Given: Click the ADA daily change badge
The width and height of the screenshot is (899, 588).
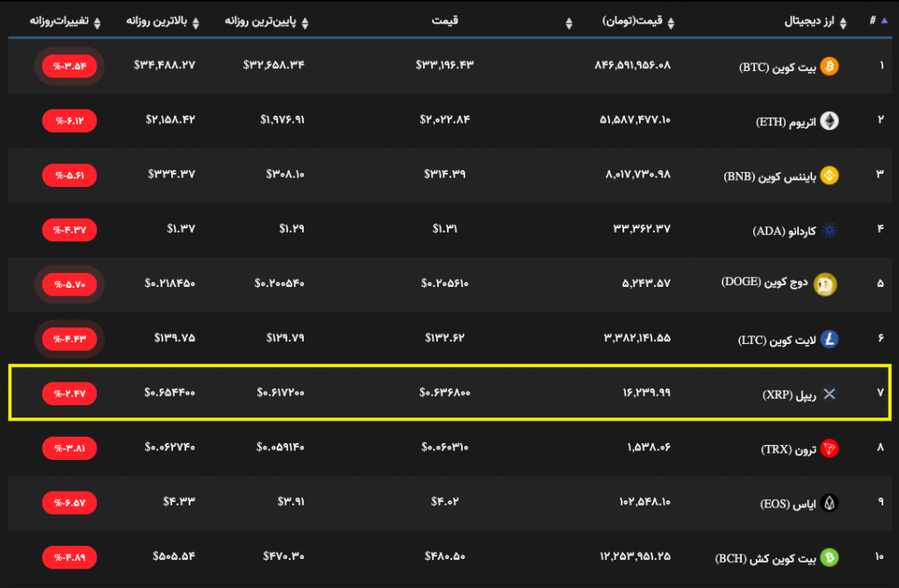Looking at the screenshot, I should click(69, 230).
